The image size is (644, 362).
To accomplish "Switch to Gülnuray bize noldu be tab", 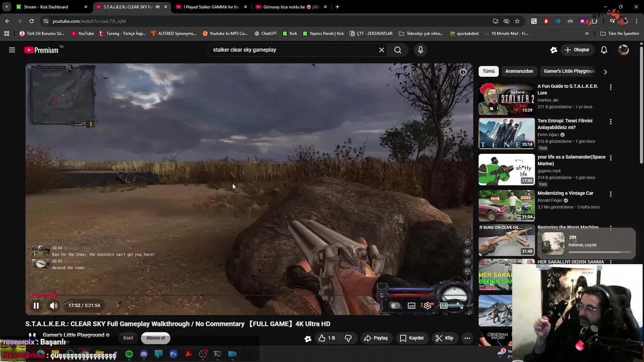I will click(x=291, y=7).
